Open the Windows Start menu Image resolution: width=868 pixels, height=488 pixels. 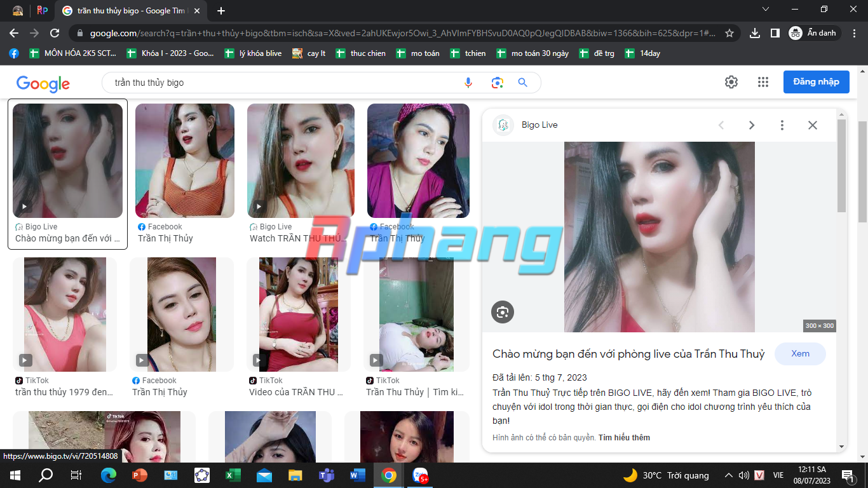(x=15, y=475)
